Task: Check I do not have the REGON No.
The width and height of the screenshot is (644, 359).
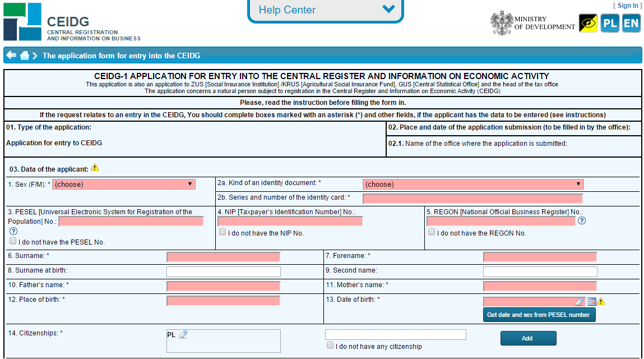Action: (432, 232)
